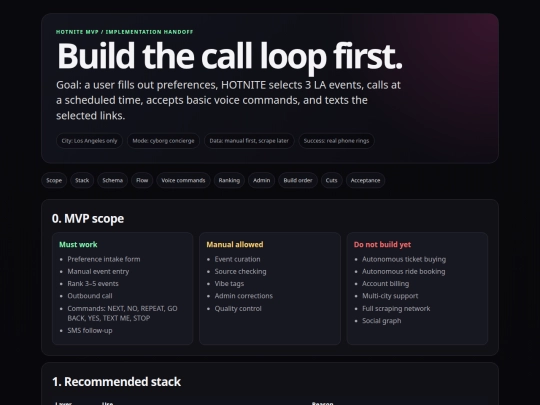Click 'Success: real phone rings' tag
Screen dimensions: 540x405
click(336, 141)
